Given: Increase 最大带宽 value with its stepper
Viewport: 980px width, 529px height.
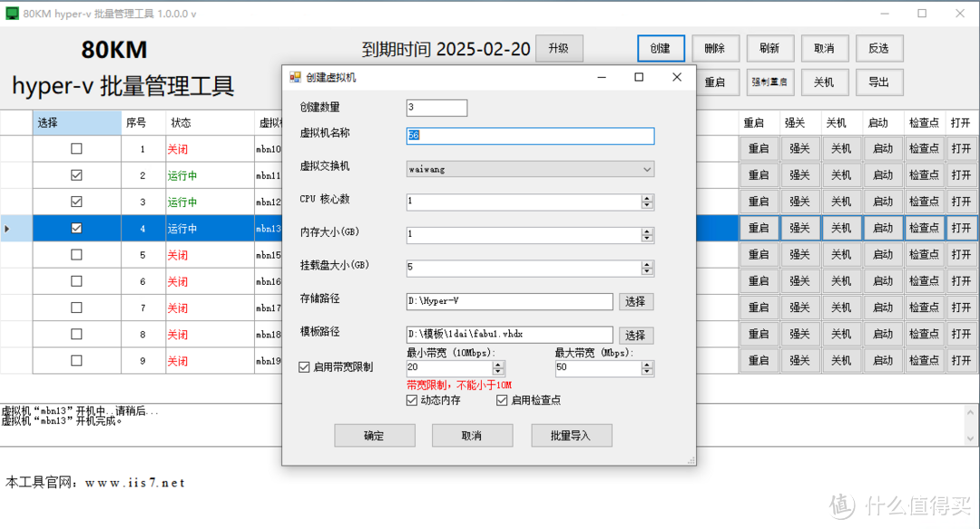Looking at the screenshot, I should coord(648,363).
